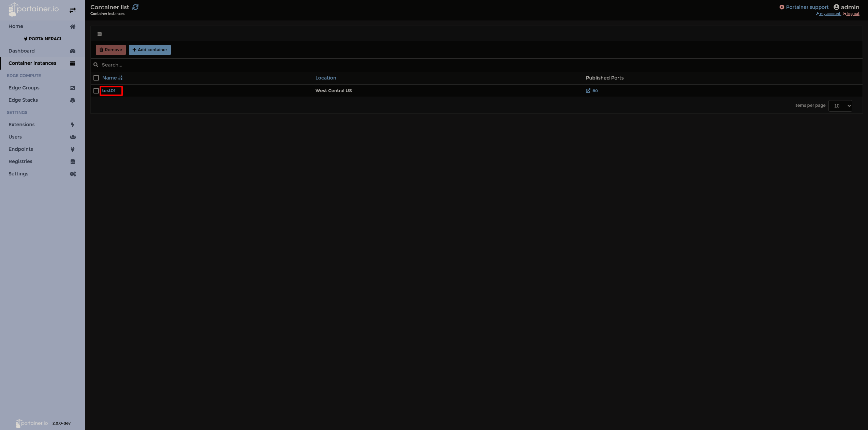Collapse the sidebar with the arrows icon
This screenshot has height=430, width=868.
72,10
